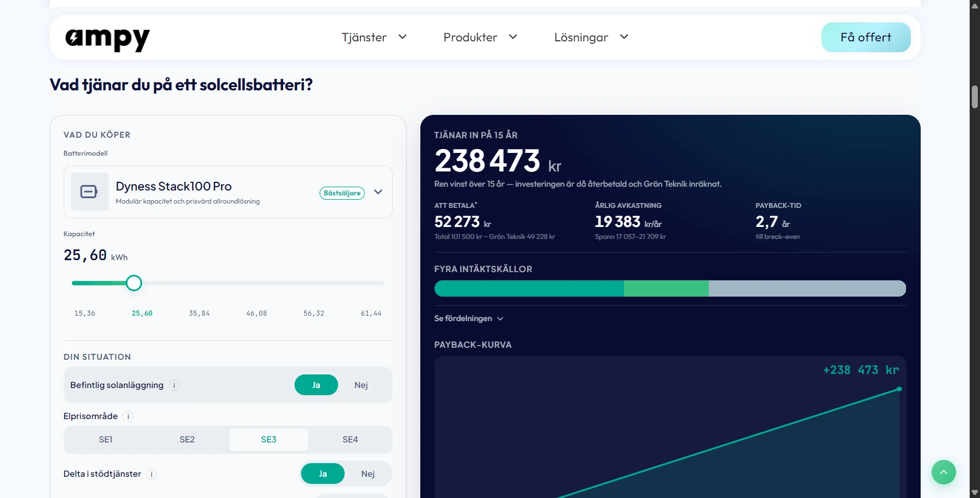Click the 238 473 kr profit figure
The width and height of the screenshot is (980, 498).
coord(498,161)
